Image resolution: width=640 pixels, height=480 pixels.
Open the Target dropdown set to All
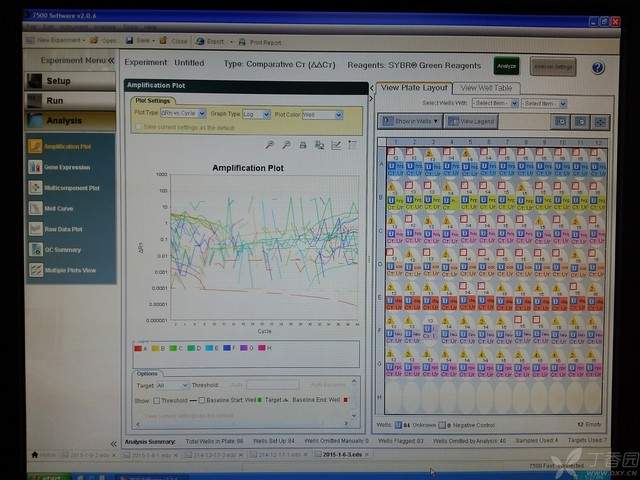coord(173,385)
